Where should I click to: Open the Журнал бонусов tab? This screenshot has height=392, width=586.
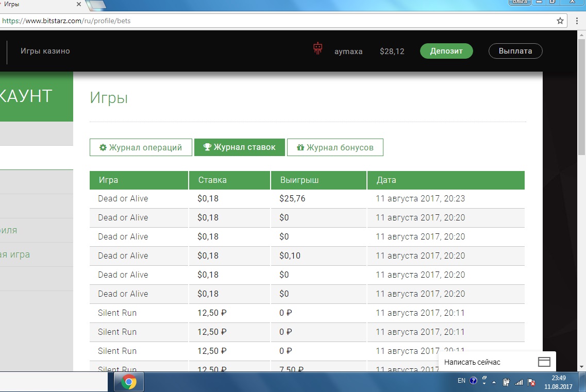tap(335, 147)
